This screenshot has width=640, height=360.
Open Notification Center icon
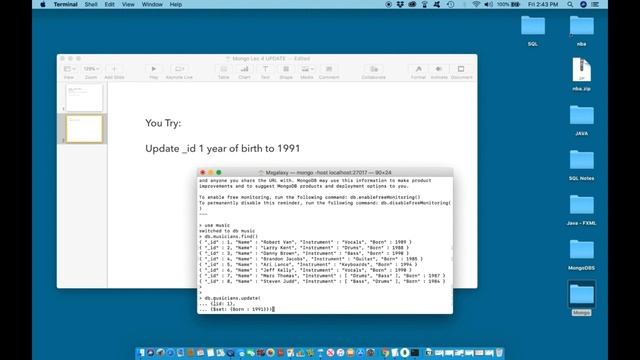(595, 4)
